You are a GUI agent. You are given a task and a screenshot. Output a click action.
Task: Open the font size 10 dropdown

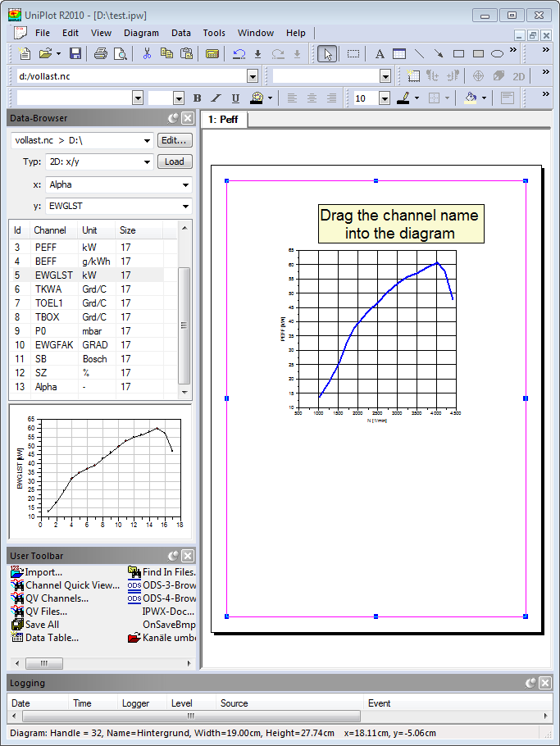[x=384, y=98]
